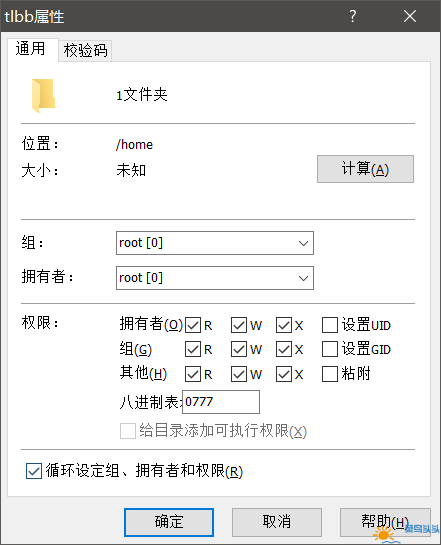
Task: Click the 确定 button
Action: click(169, 522)
